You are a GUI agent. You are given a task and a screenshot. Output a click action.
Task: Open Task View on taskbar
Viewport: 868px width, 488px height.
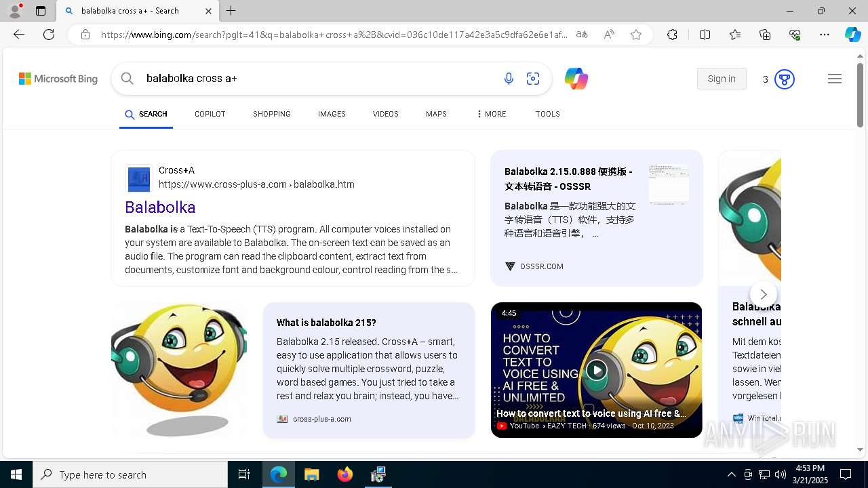point(244,474)
